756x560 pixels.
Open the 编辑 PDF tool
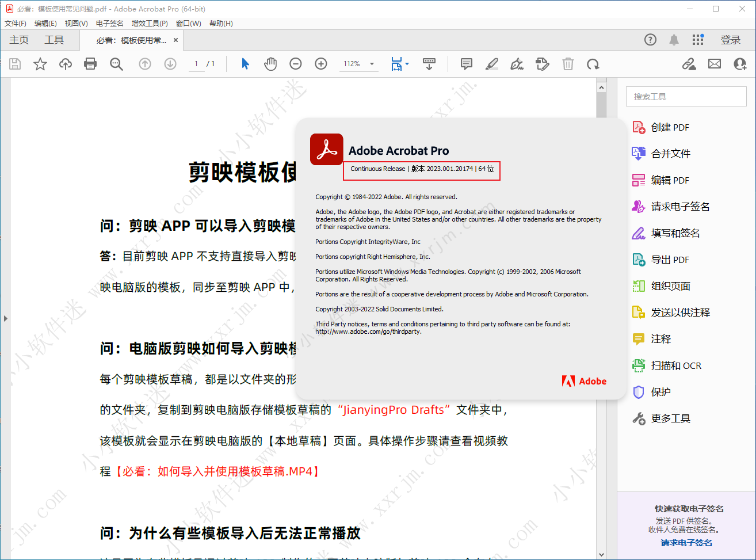pyautogui.click(x=660, y=180)
